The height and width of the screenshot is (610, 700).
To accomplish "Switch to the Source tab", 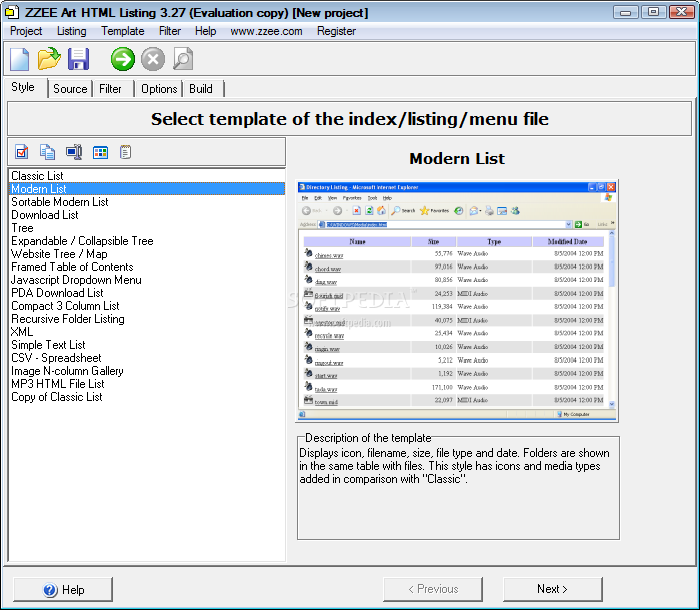I will [x=70, y=89].
